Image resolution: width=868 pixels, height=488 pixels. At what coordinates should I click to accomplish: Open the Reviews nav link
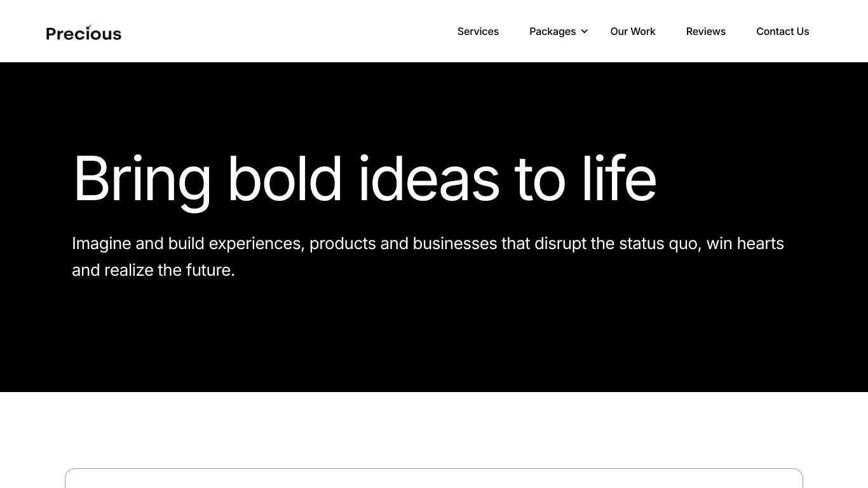coord(706,31)
